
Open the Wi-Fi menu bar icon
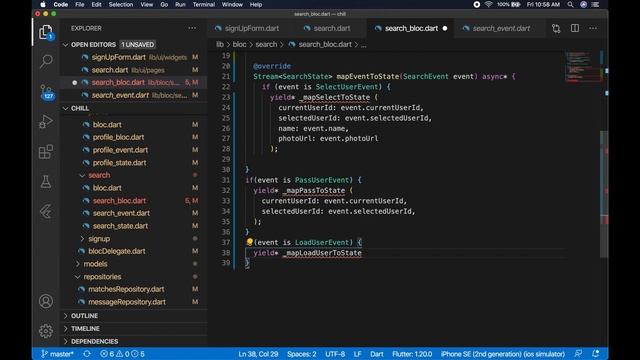point(489,4)
